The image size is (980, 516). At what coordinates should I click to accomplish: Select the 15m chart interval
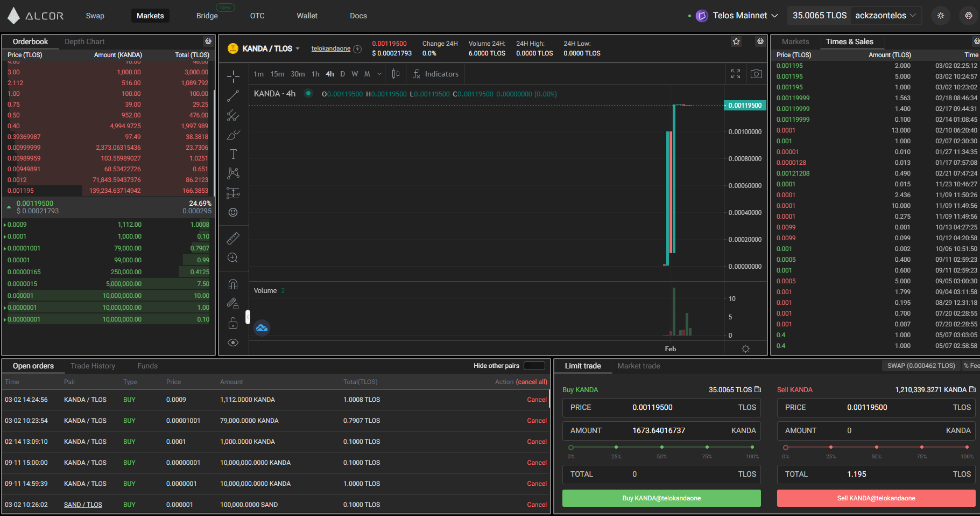pyautogui.click(x=277, y=74)
